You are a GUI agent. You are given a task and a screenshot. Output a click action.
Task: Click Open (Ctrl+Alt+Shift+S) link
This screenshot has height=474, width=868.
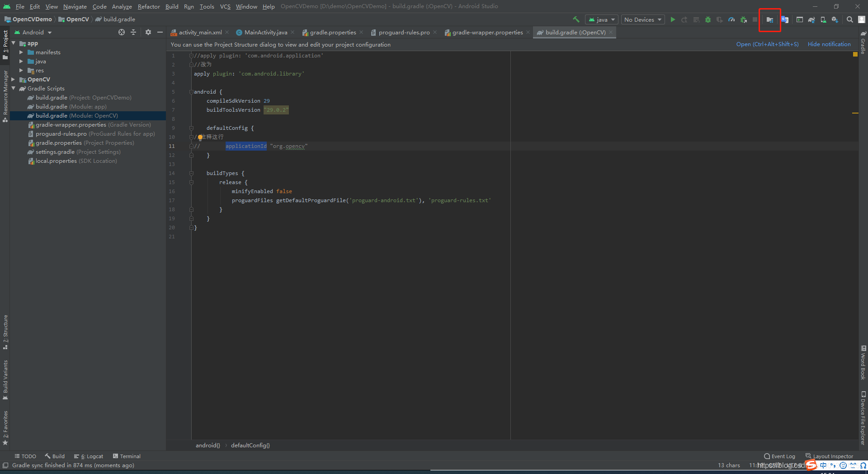[767, 44]
